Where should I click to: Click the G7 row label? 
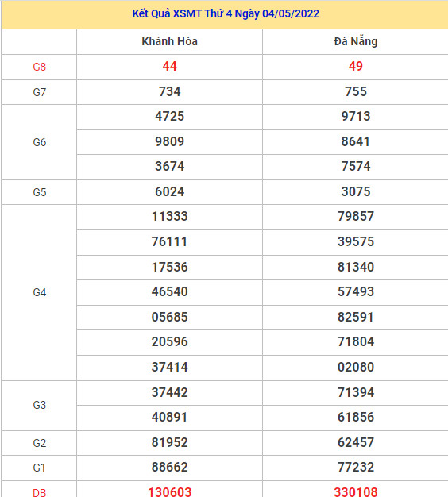point(40,92)
